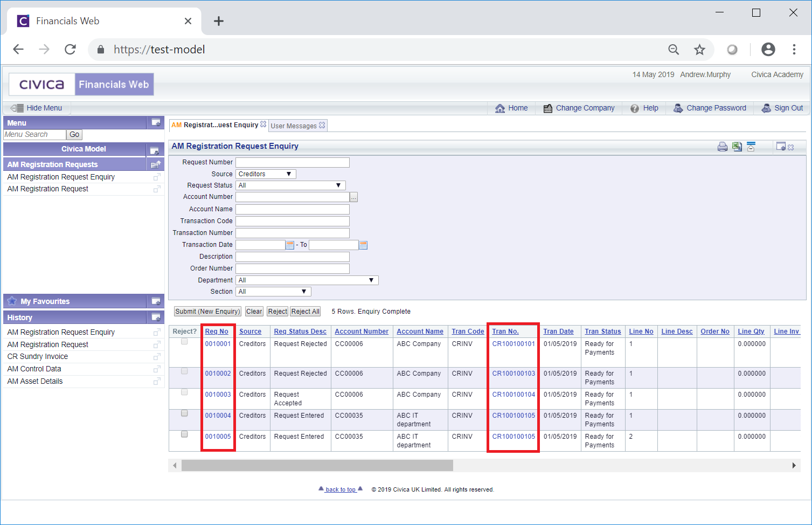Viewport: 812px width, 525px height.
Task: Open AM Registration Request in new window (menu)
Action: point(157,189)
